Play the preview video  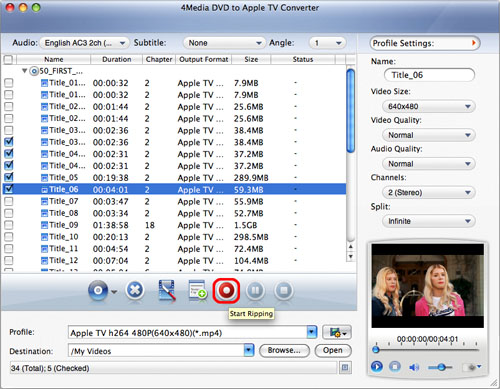[x=377, y=367]
